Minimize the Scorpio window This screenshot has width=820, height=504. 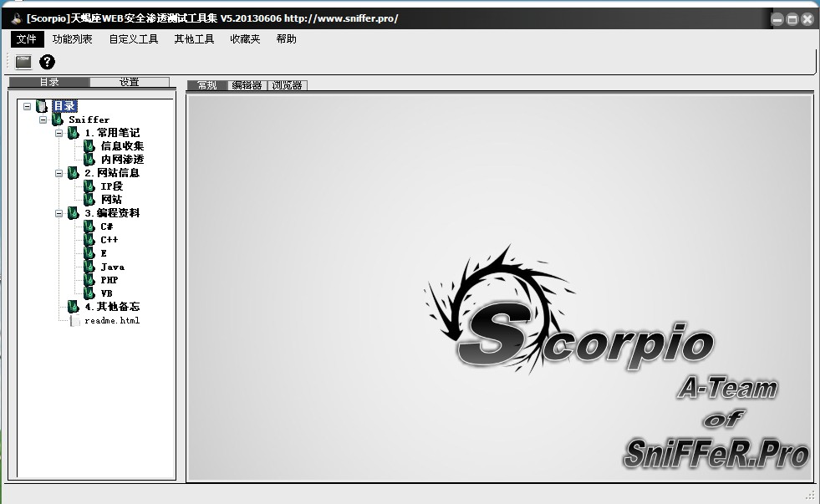tap(777, 20)
